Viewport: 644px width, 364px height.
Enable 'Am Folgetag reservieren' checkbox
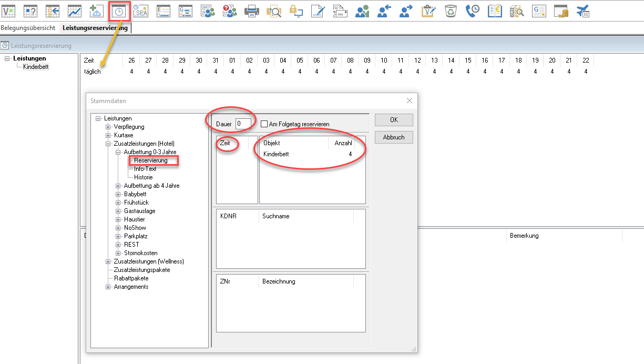(x=264, y=124)
